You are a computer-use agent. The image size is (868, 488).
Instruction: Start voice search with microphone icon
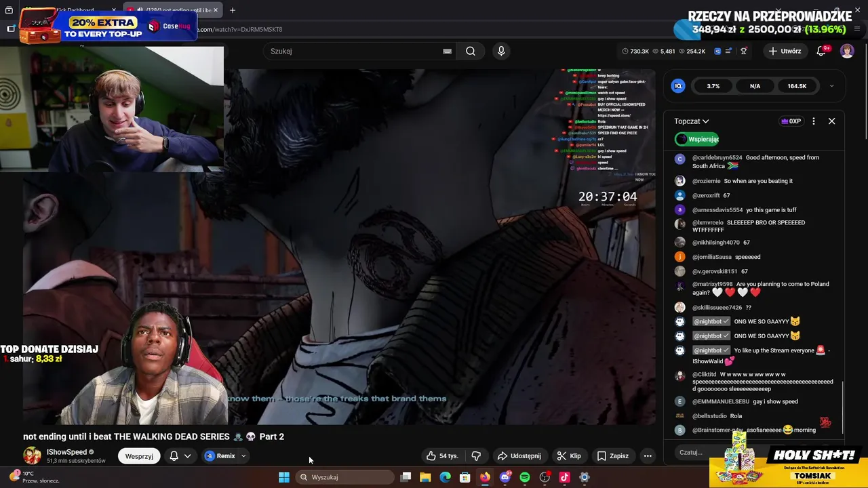pyautogui.click(x=501, y=51)
